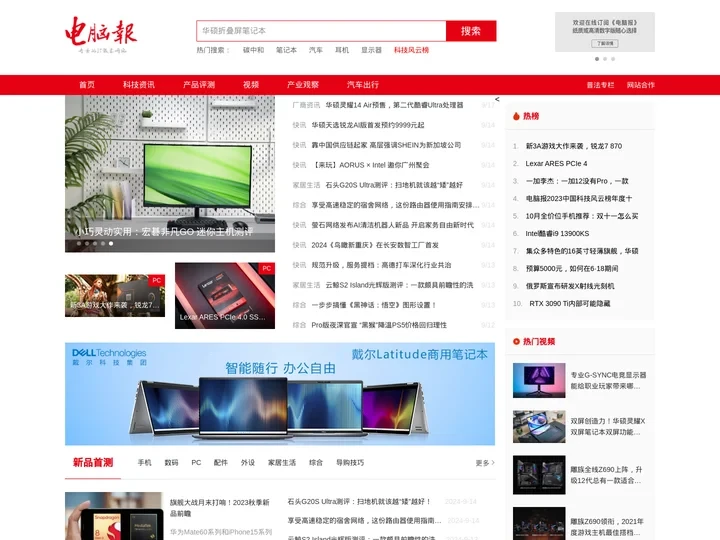Open the 产业观察 nav item
The width and height of the screenshot is (720, 540).
303,85
